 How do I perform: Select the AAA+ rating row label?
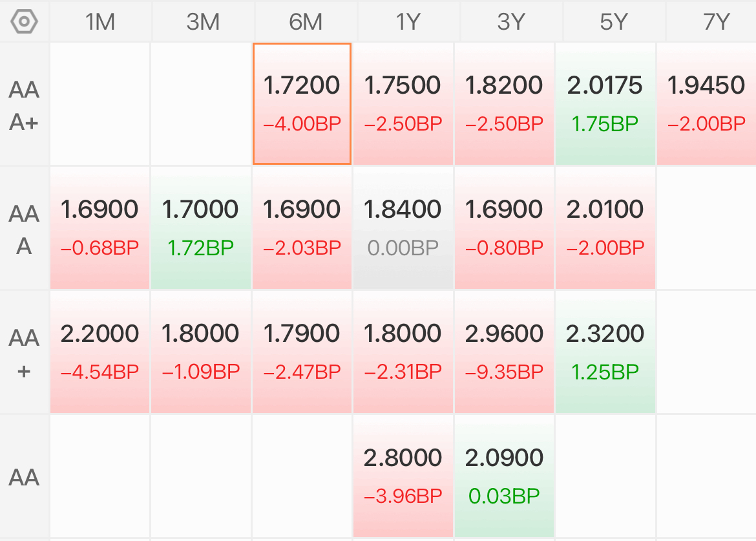coord(24,105)
